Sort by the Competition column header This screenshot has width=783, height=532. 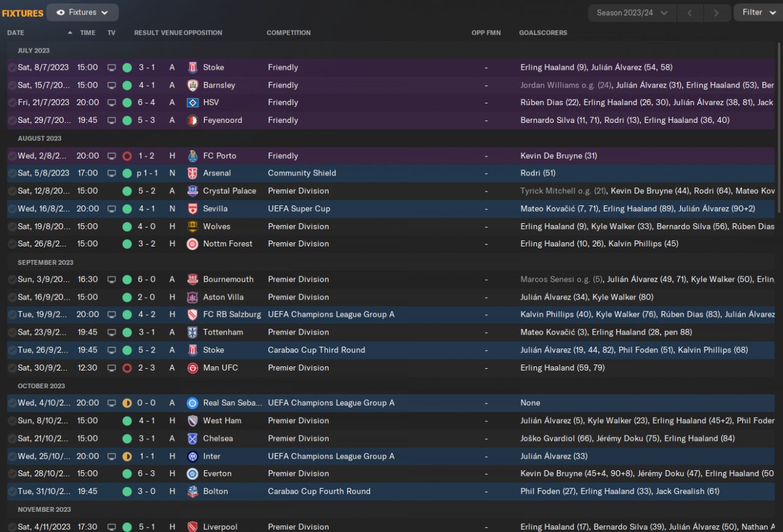click(289, 32)
